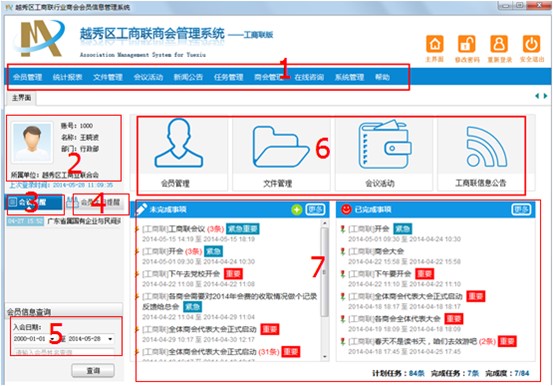Click the user avatar photo

coord(32,143)
